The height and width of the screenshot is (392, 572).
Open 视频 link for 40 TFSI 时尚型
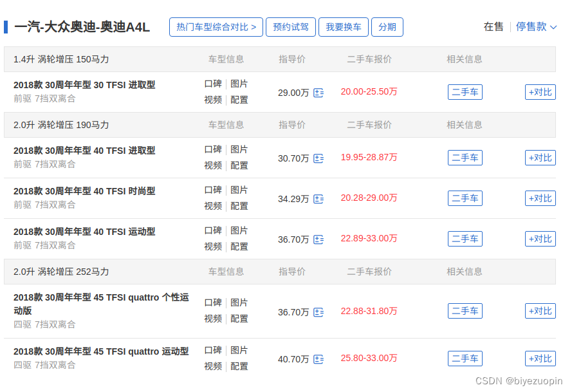(x=213, y=206)
